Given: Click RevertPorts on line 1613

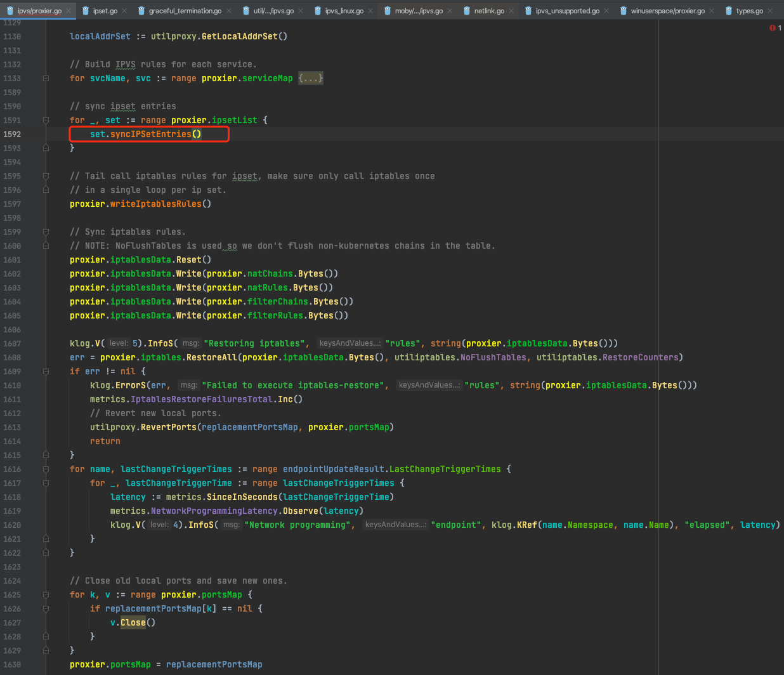Looking at the screenshot, I should pyautogui.click(x=169, y=428).
